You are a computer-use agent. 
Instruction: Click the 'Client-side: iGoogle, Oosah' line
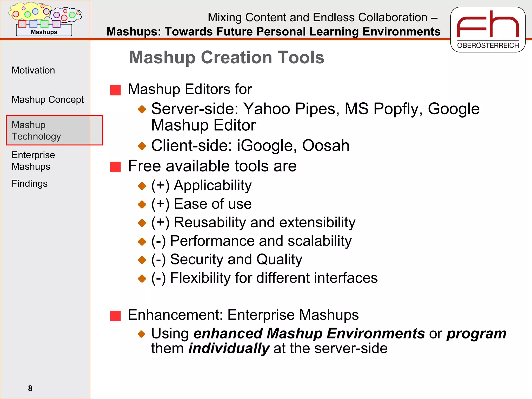pyautogui.click(x=250, y=145)
